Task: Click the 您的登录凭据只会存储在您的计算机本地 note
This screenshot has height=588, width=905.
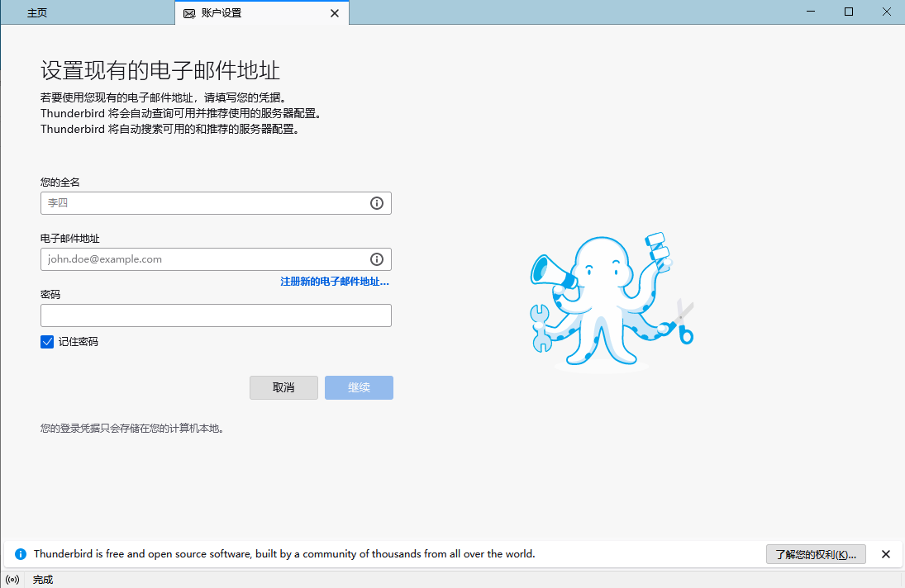Action: [132, 429]
